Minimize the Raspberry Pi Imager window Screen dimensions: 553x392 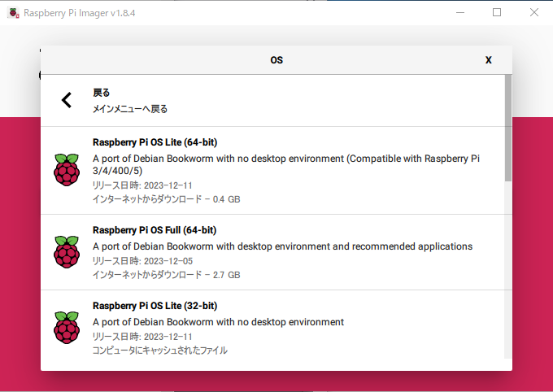click(x=460, y=13)
